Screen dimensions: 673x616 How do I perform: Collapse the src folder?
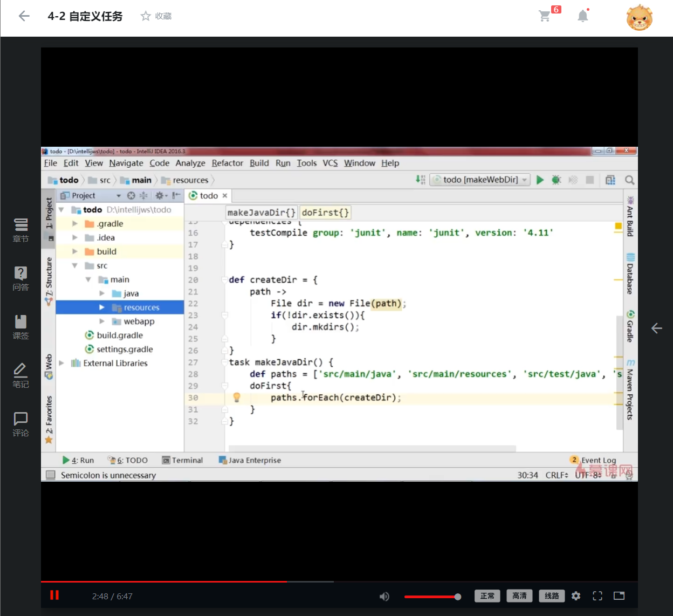[75, 265]
